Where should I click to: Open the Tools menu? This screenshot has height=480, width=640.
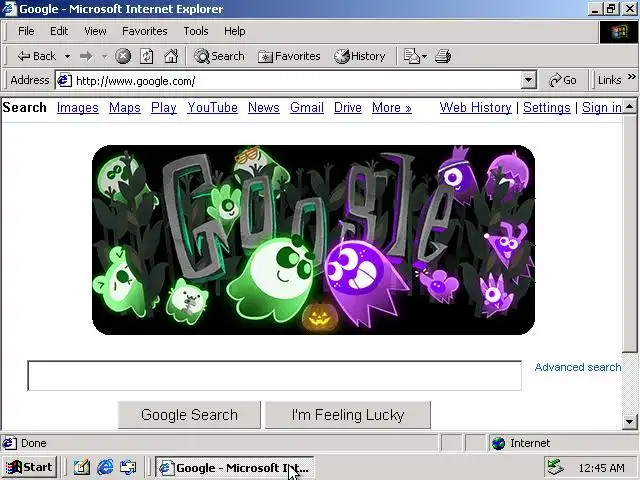[x=196, y=31]
